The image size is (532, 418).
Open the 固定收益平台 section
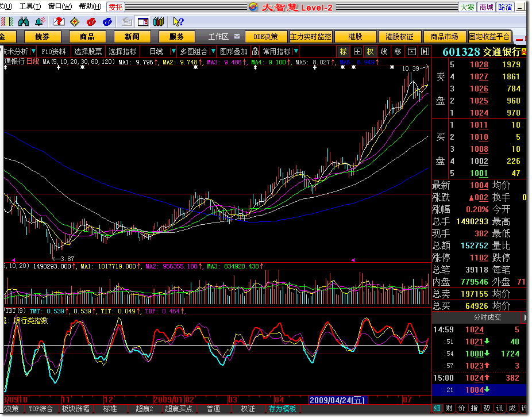(489, 37)
